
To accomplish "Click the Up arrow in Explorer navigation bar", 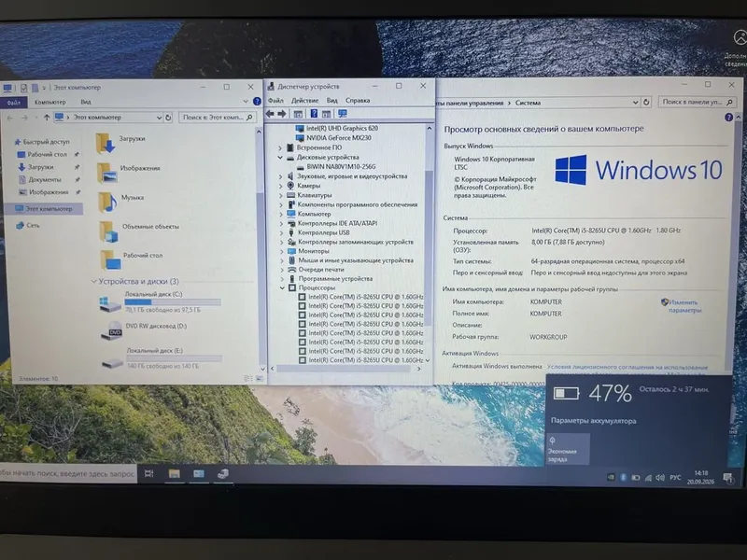I will (47, 118).
